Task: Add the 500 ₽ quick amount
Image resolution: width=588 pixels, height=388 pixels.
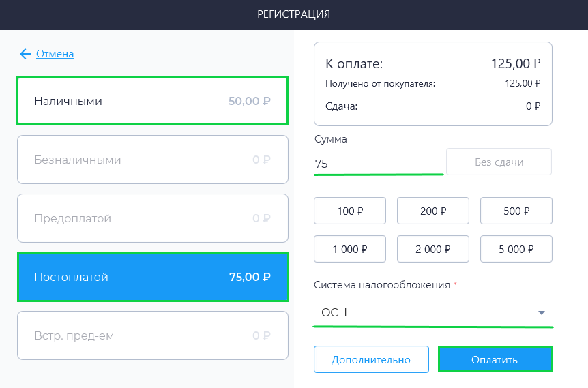Action: tap(516, 211)
